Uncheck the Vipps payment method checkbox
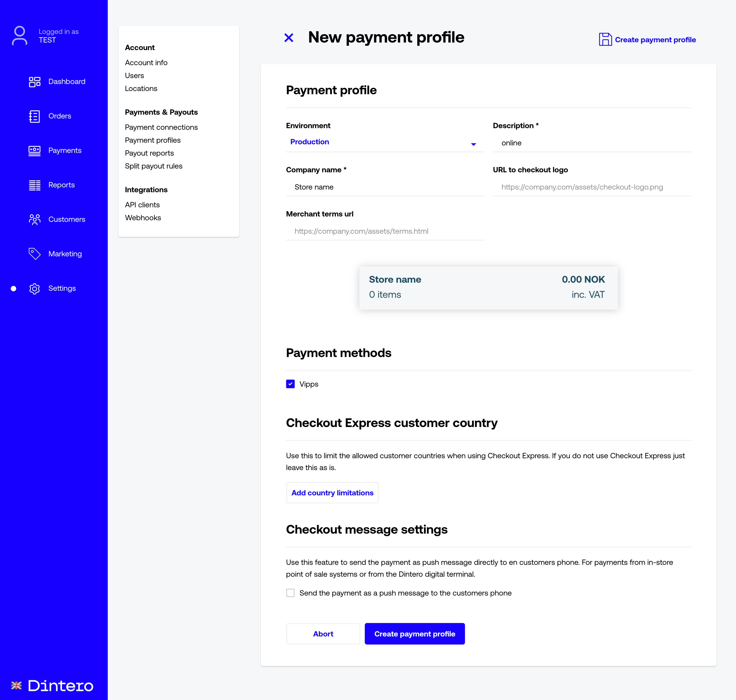The width and height of the screenshot is (736, 700). coord(290,384)
